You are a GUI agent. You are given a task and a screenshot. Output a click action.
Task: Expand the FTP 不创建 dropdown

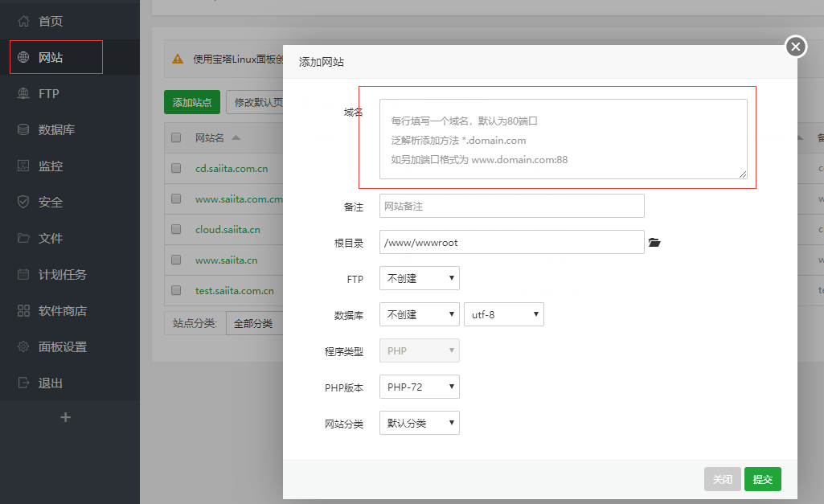point(419,279)
